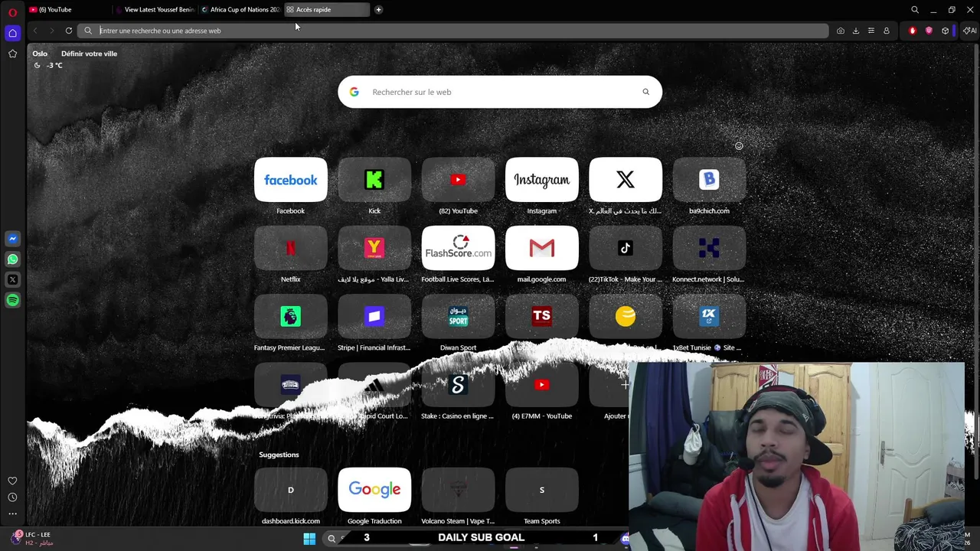Click the Oslo weather city label
The width and height of the screenshot is (980, 551).
pos(40,54)
